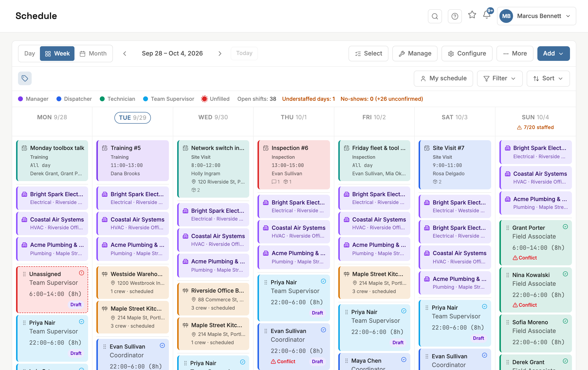588x370 pixels.
Task: Click calendar icon on Monday toolbox talk
Action: pos(24,148)
